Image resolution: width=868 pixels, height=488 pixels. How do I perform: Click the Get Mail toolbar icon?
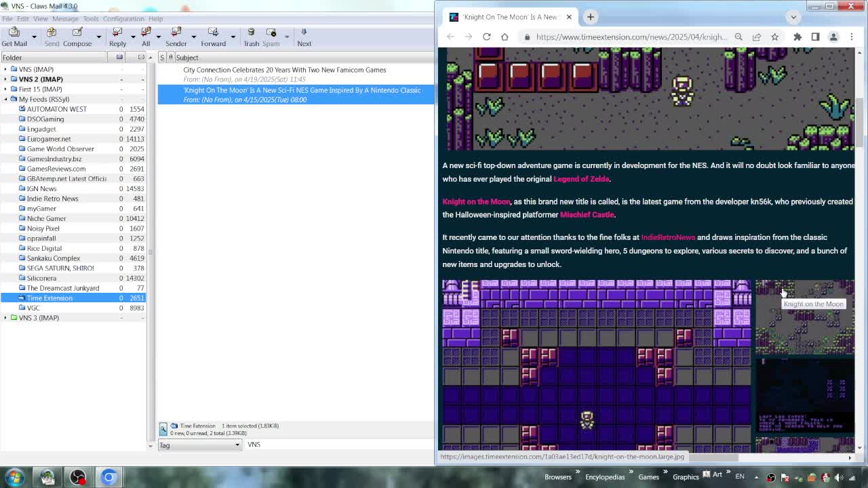14,33
